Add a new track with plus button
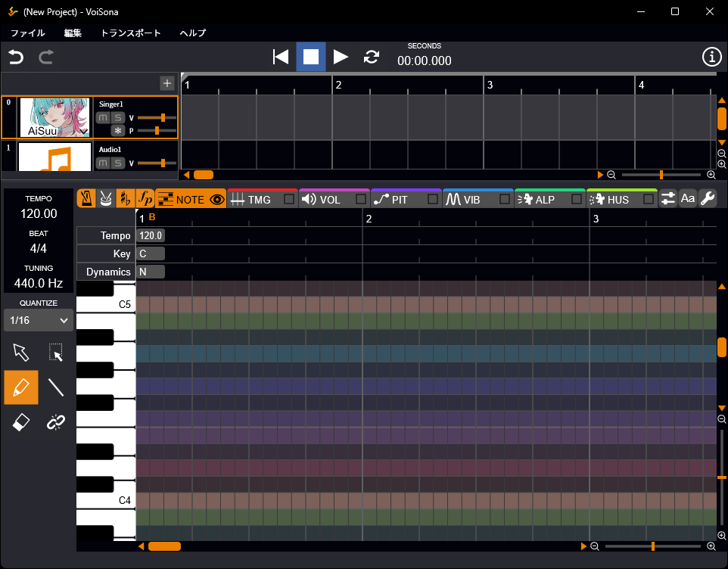Image resolution: width=728 pixels, height=569 pixels. [167, 83]
